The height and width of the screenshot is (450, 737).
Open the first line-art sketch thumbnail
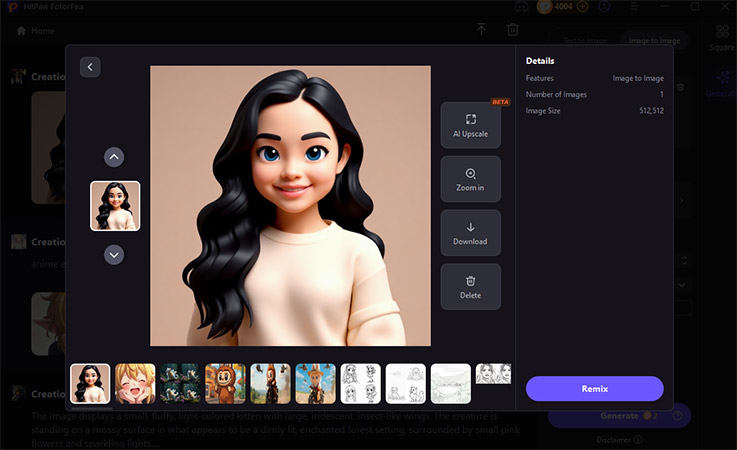pyautogui.click(x=360, y=383)
